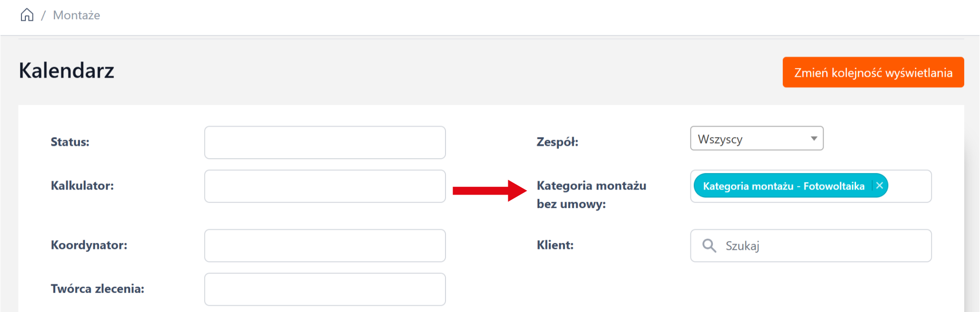Select the Koordynator input box
This screenshot has height=312, width=980.
[325, 245]
